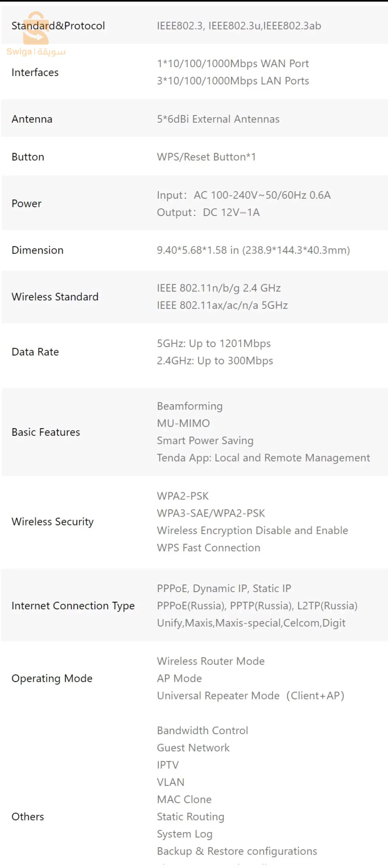This screenshot has width=388, height=868.
Task: Click the Others row label
Action: click(x=28, y=816)
